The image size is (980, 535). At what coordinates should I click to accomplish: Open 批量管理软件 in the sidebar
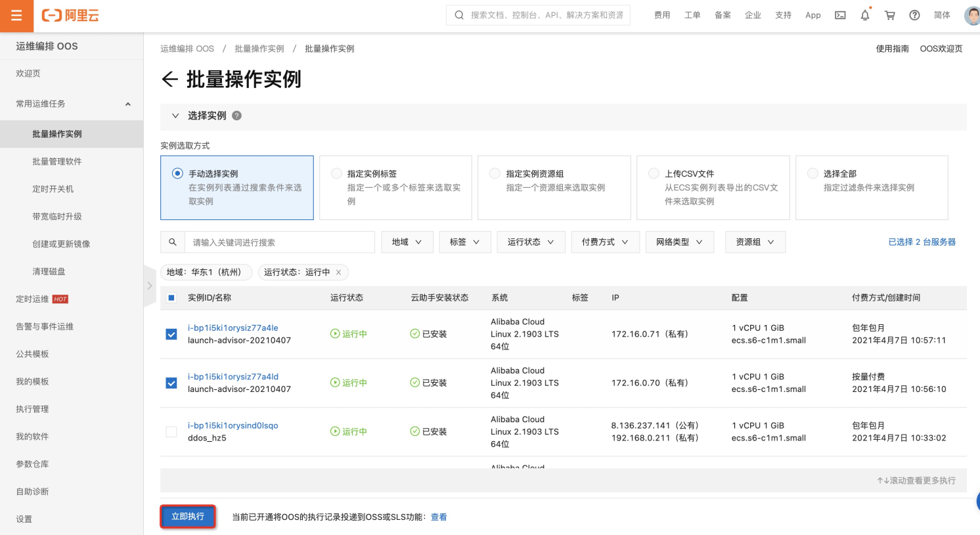click(57, 161)
